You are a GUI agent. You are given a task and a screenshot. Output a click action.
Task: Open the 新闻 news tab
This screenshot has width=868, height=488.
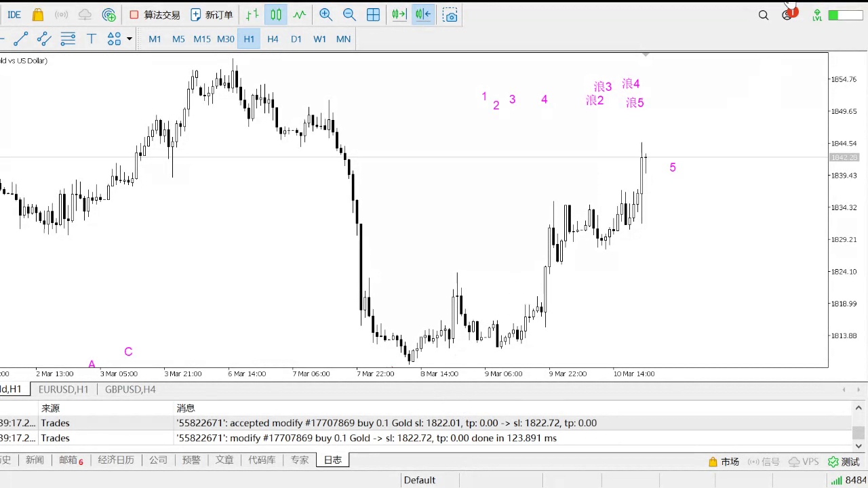tap(35, 460)
